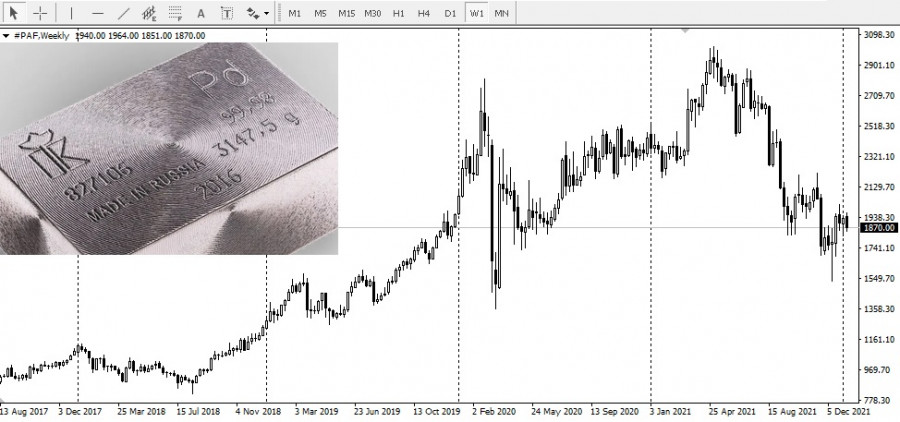Select the Text tool marked A
This screenshot has width=900, height=422.
tap(201, 13)
